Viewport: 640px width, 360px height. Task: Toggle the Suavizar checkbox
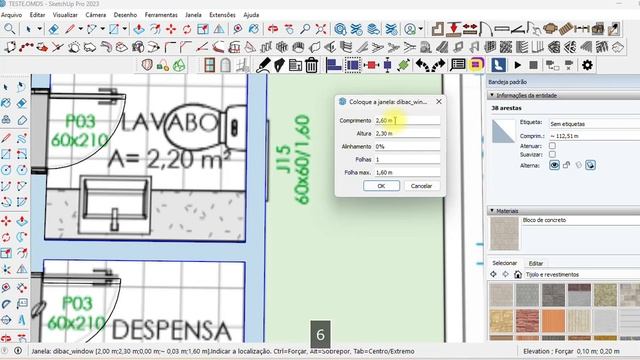[552, 154]
